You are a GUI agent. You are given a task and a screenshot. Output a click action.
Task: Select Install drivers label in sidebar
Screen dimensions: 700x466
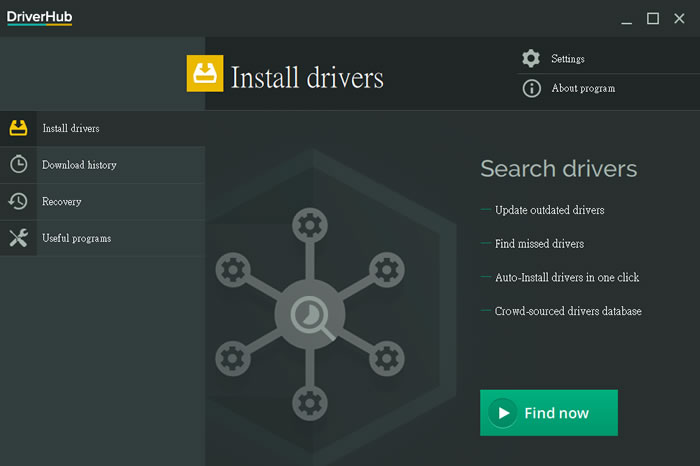[x=70, y=129]
